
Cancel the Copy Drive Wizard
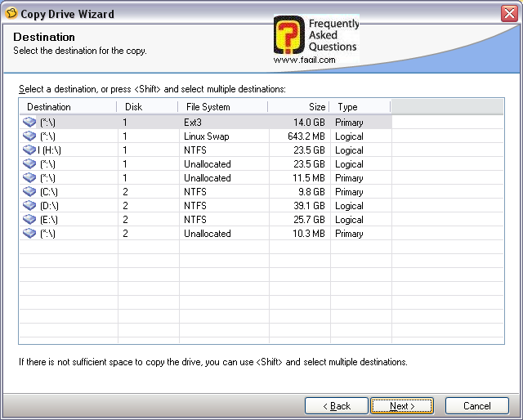pos(476,406)
